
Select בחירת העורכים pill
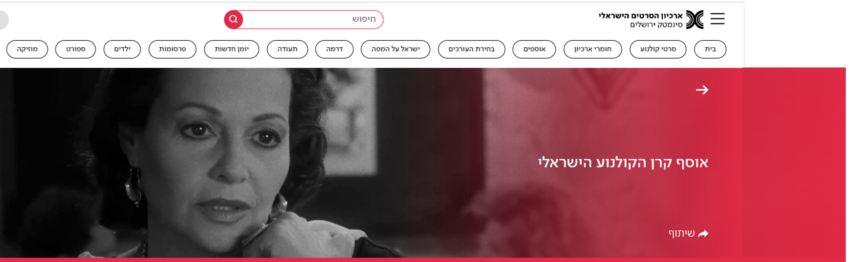(x=471, y=49)
